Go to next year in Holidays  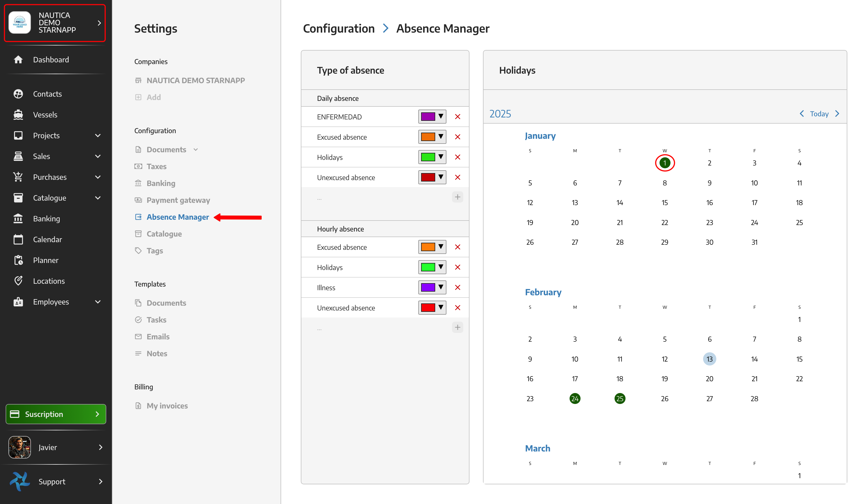(x=837, y=113)
